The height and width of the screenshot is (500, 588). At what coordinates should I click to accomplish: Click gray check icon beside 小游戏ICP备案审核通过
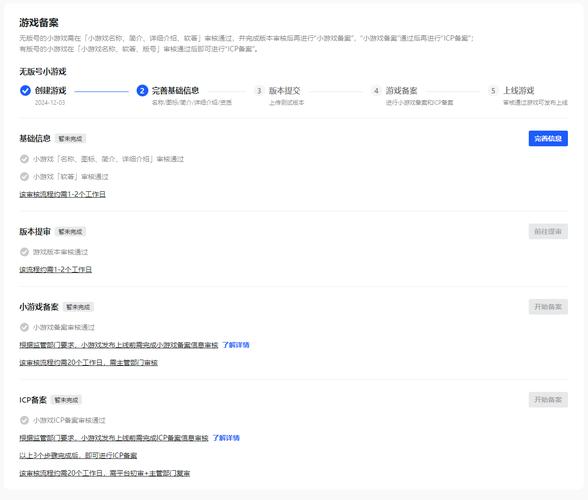24,420
